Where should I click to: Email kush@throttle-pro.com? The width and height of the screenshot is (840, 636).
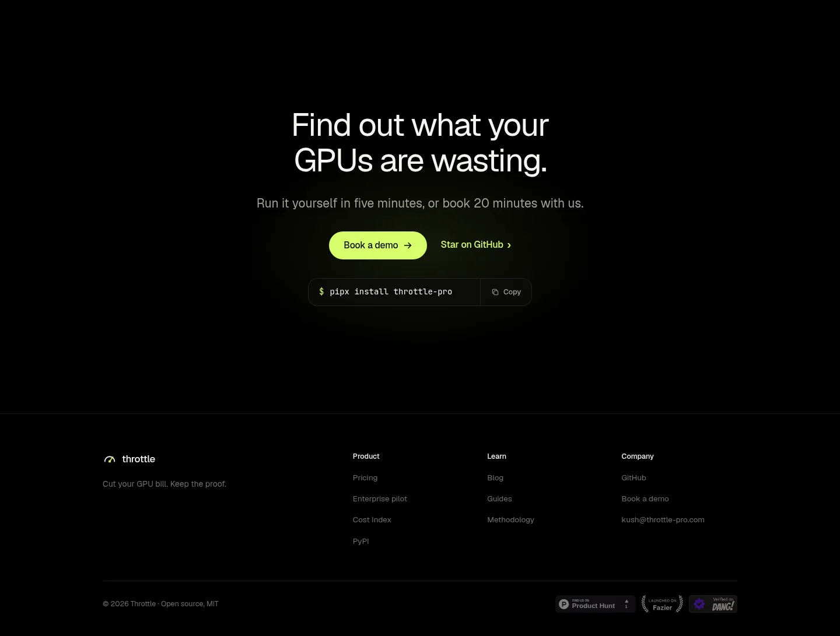pos(663,519)
